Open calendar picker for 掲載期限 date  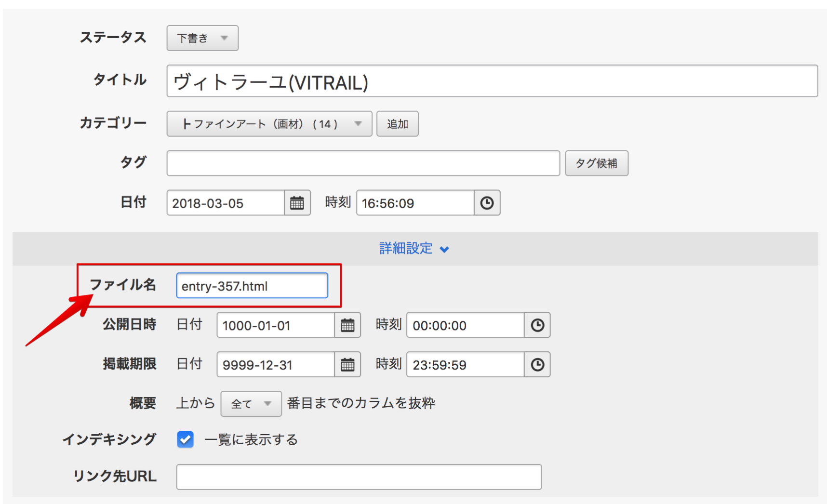point(347,365)
